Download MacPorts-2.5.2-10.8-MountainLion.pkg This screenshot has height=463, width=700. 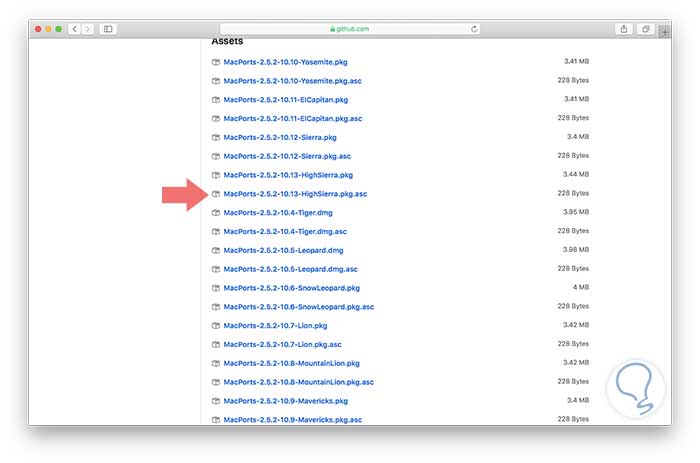[x=292, y=363]
